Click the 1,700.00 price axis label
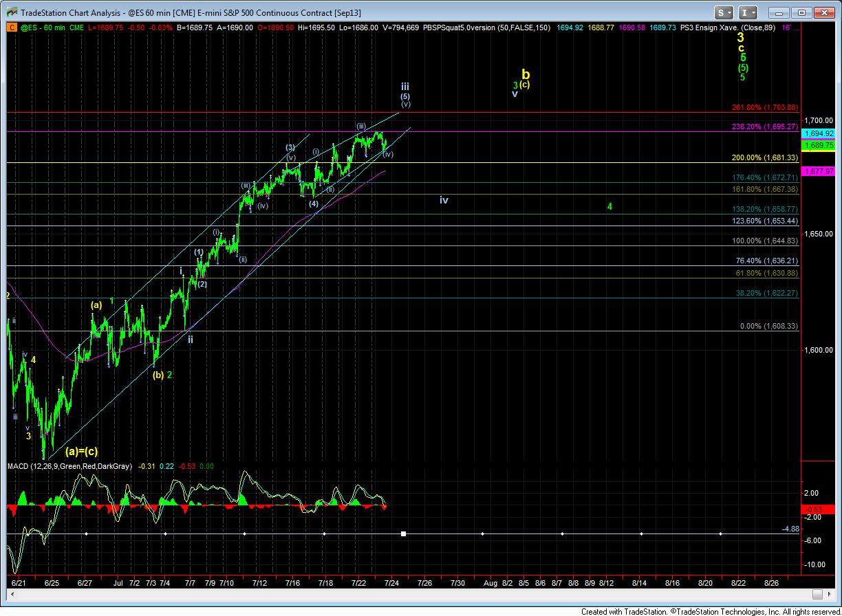Image resolution: width=842 pixels, height=616 pixels. (x=819, y=120)
